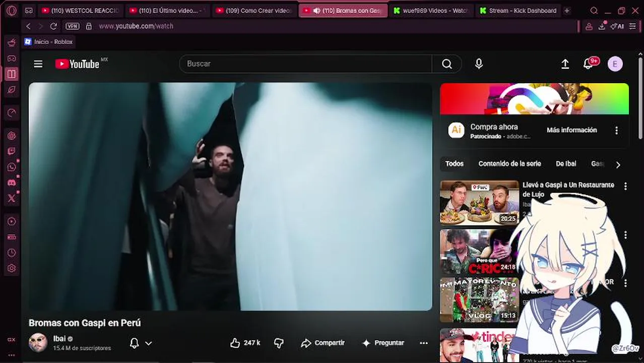Click the Preguntar button
Image resolution: width=644 pixels, height=363 pixels.
(383, 343)
